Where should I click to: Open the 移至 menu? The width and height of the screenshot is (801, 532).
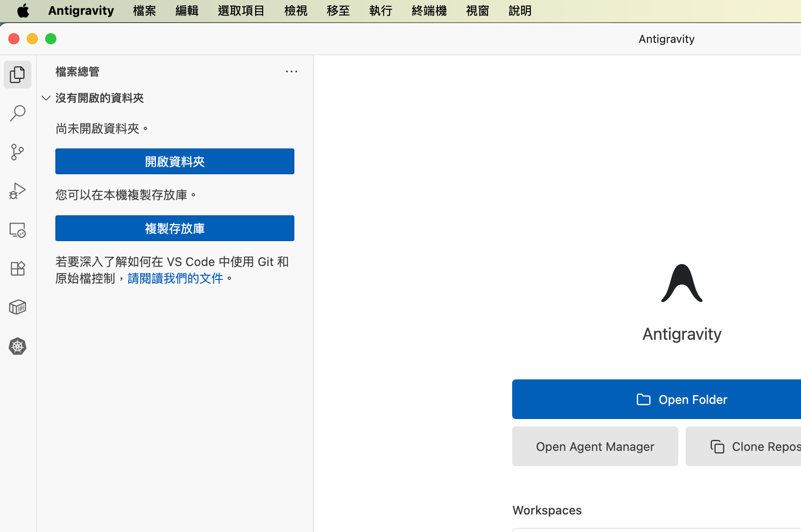point(338,11)
